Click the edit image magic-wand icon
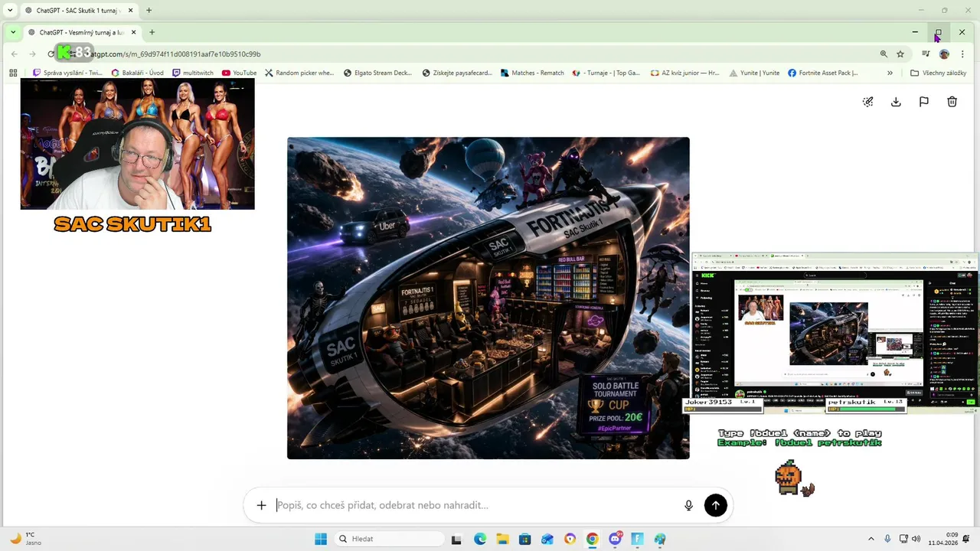The height and width of the screenshot is (551, 980). coord(867,102)
